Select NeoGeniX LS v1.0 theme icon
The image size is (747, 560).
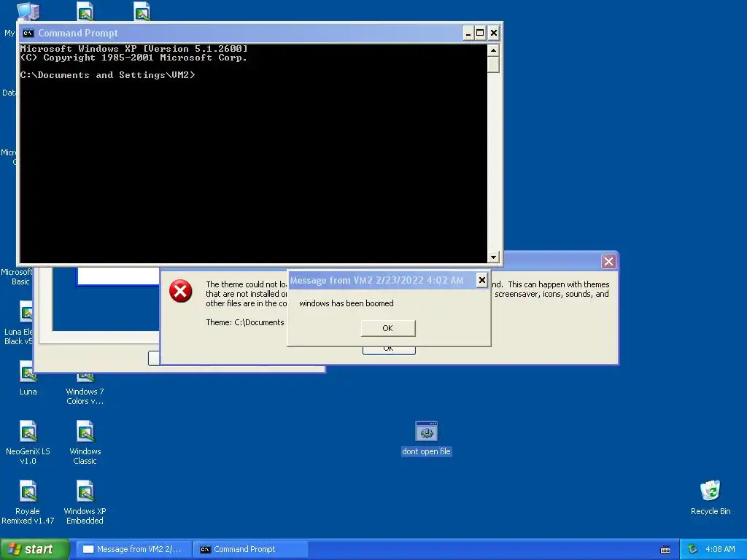coord(28,442)
